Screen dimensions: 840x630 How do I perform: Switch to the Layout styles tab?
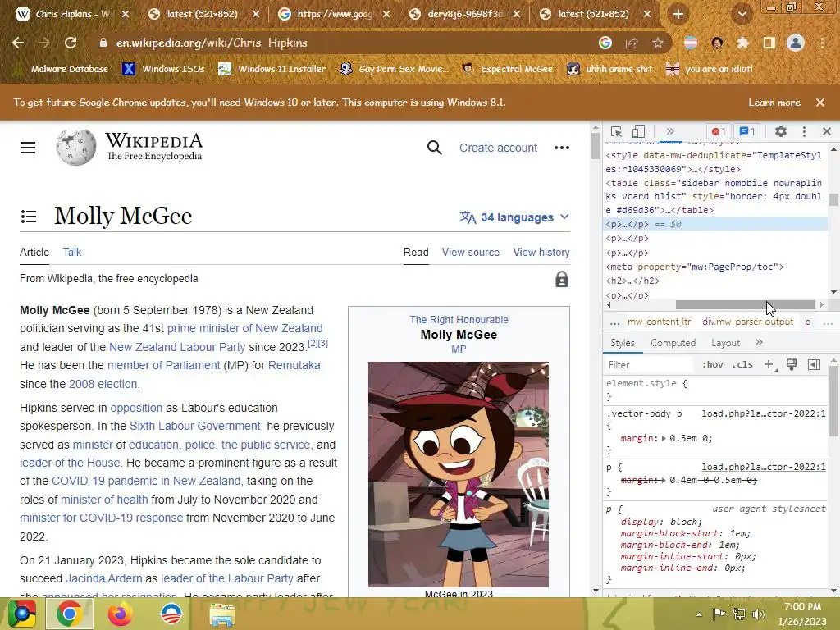(725, 343)
